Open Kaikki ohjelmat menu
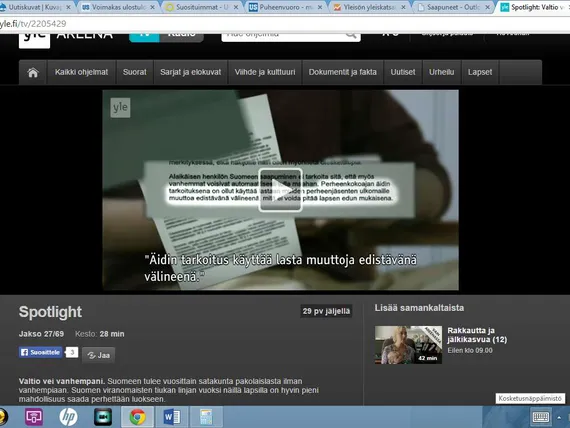 [x=81, y=72]
